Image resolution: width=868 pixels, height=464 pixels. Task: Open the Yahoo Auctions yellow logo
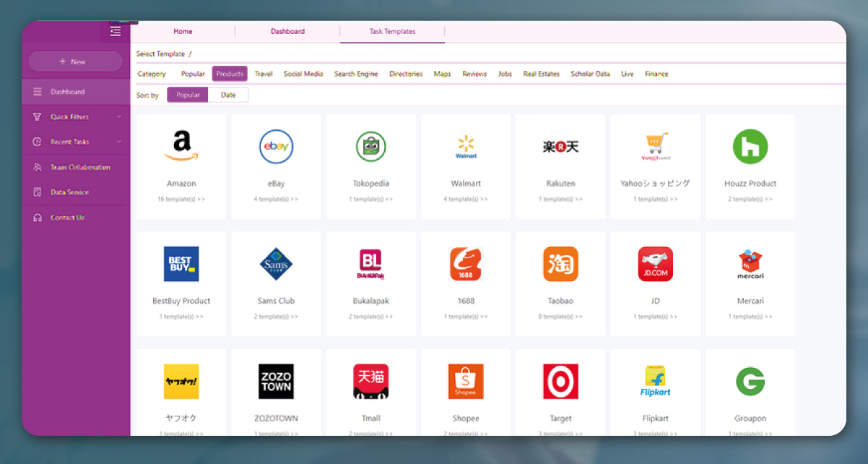[181, 382]
